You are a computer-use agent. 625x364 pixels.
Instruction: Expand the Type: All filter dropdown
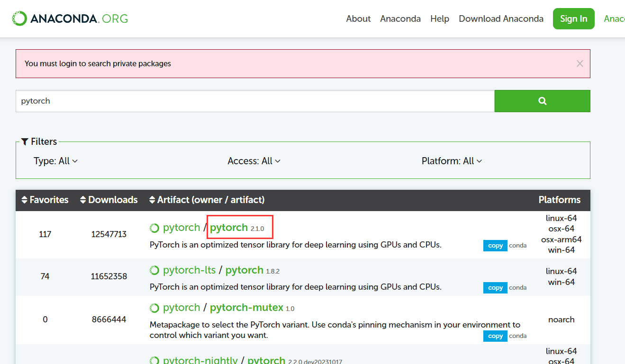click(x=55, y=161)
